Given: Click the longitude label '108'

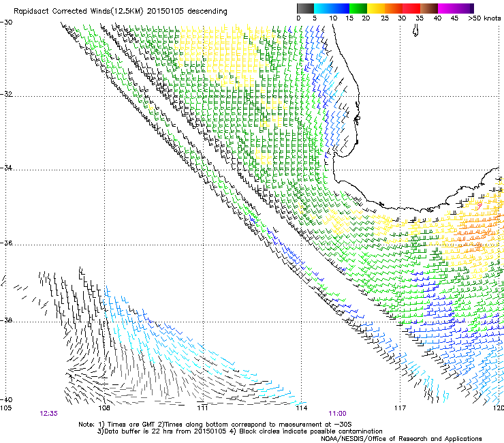Looking at the screenshot, I should 104,408.
